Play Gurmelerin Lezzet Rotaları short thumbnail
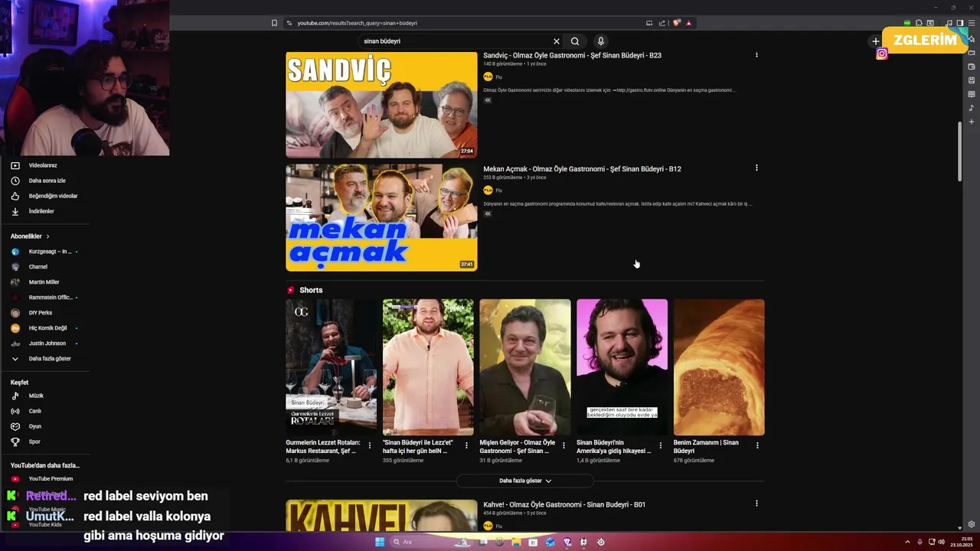This screenshot has height=551, width=980. pyautogui.click(x=331, y=367)
